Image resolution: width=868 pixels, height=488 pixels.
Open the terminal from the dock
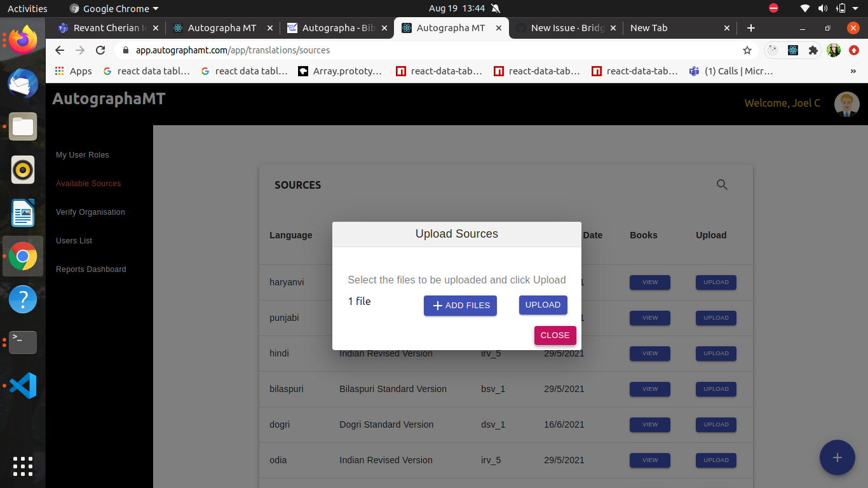(22, 342)
